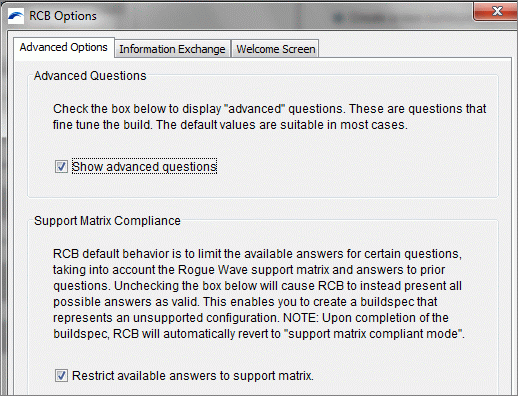Image resolution: width=518 pixels, height=396 pixels.
Task: Toggle Restrict available answers checkbox
Action: pyautogui.click(x=61, y=375)
